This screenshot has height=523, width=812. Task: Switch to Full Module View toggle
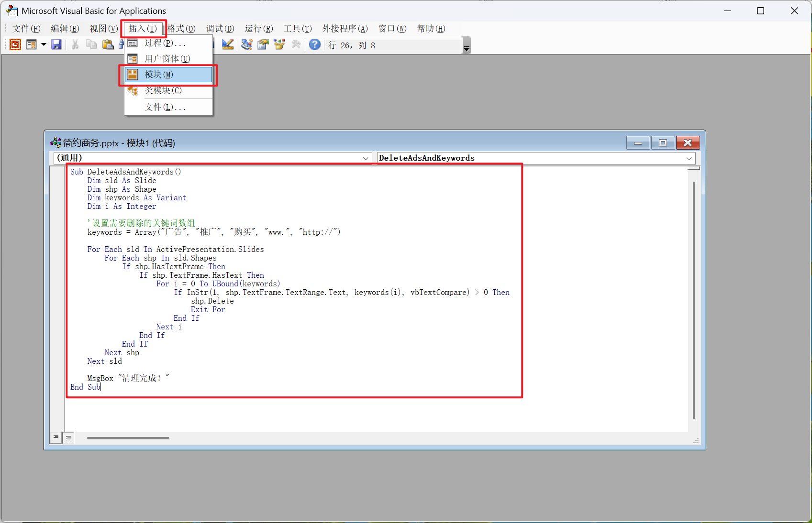69,437
